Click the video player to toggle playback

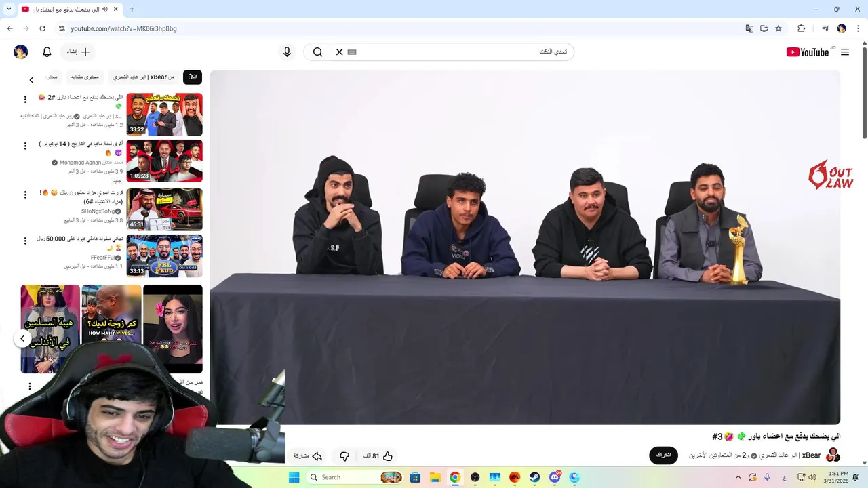pos(525,247)
